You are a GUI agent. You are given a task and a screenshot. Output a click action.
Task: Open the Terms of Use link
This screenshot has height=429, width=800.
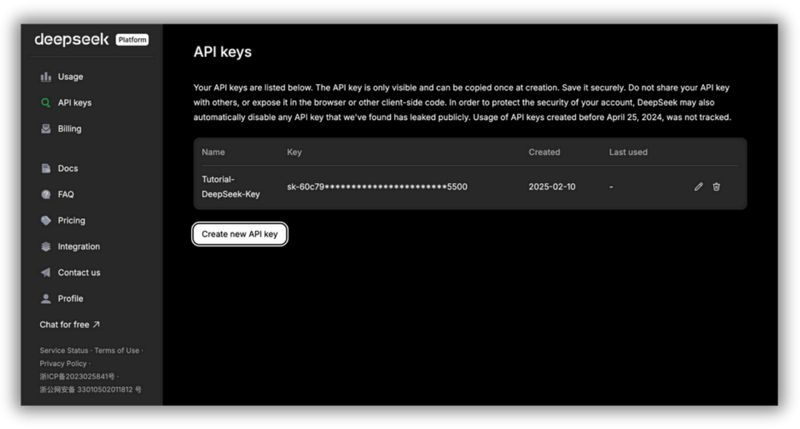click(x=116, y=350)
